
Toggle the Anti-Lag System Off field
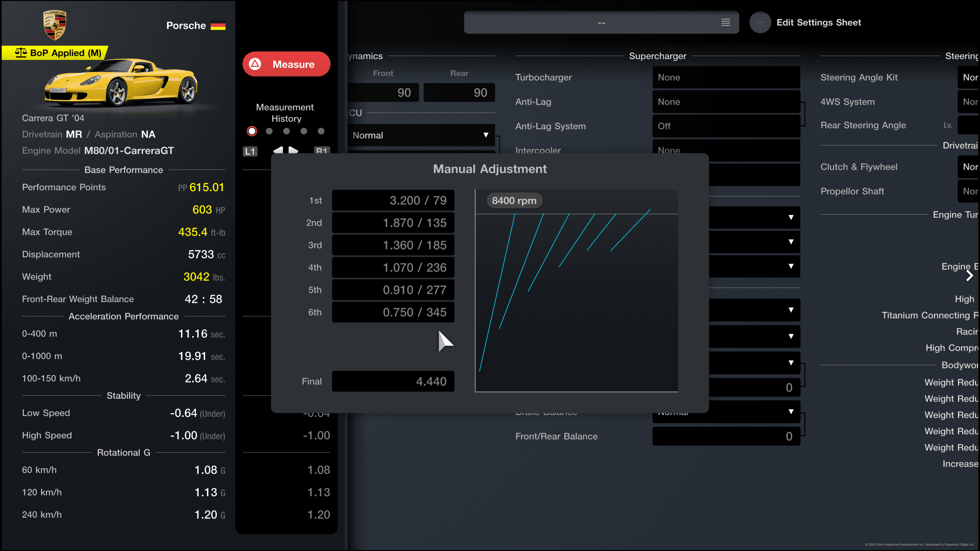click(x=726, y=126)
